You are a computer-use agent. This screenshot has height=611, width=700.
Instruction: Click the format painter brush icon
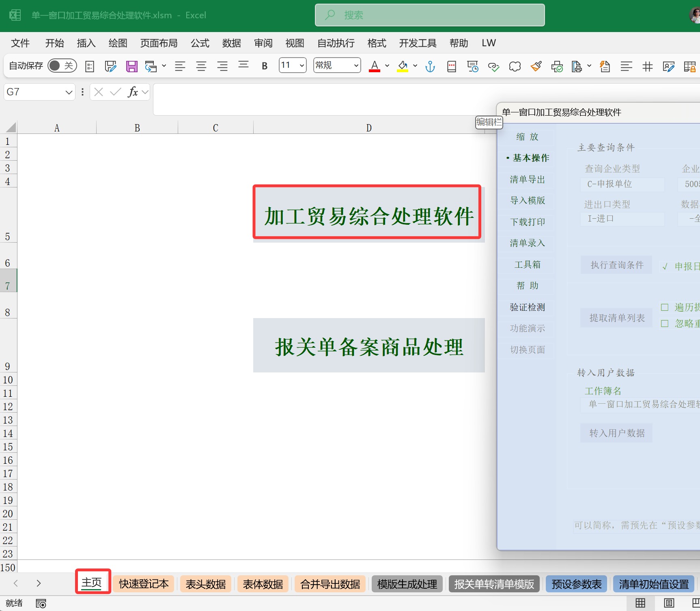(x=536, y=66)
